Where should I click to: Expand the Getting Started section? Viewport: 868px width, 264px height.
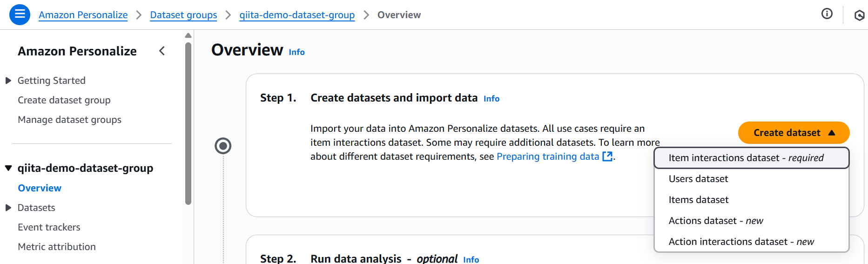(x=8, y=81)
